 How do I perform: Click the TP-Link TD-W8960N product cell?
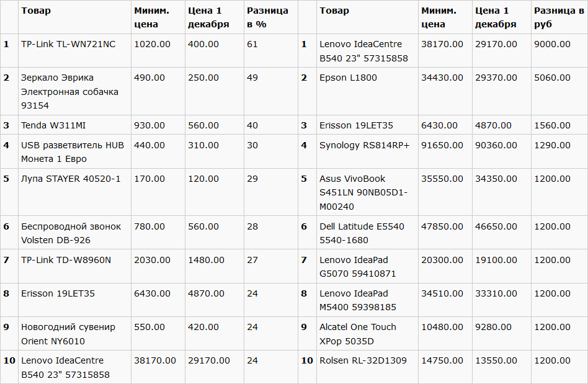pos(66,260)
